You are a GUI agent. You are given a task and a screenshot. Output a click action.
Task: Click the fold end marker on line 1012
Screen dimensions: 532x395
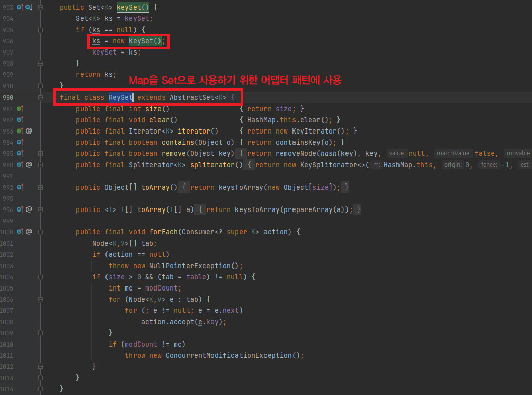40,366
